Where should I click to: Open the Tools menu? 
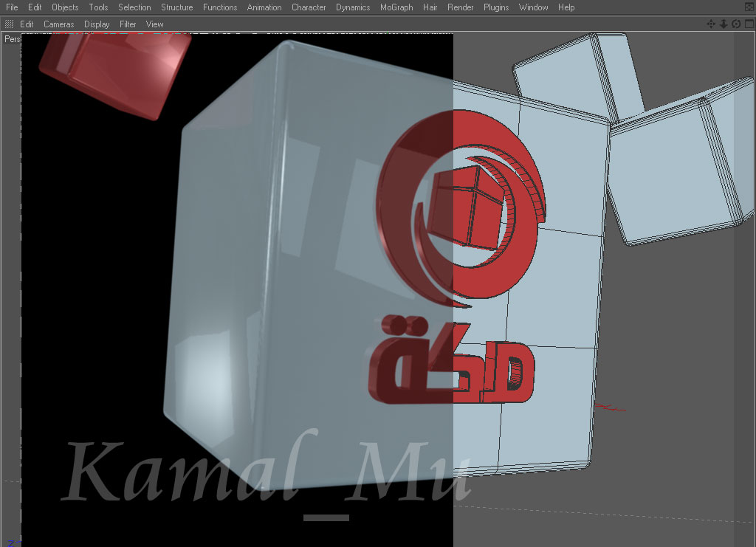[x=98, y=7]
